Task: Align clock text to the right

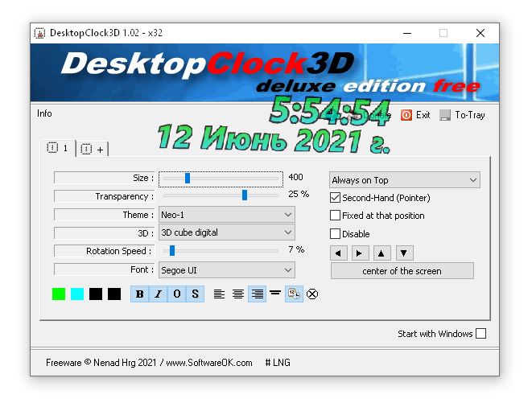Action: pos(257,294)
